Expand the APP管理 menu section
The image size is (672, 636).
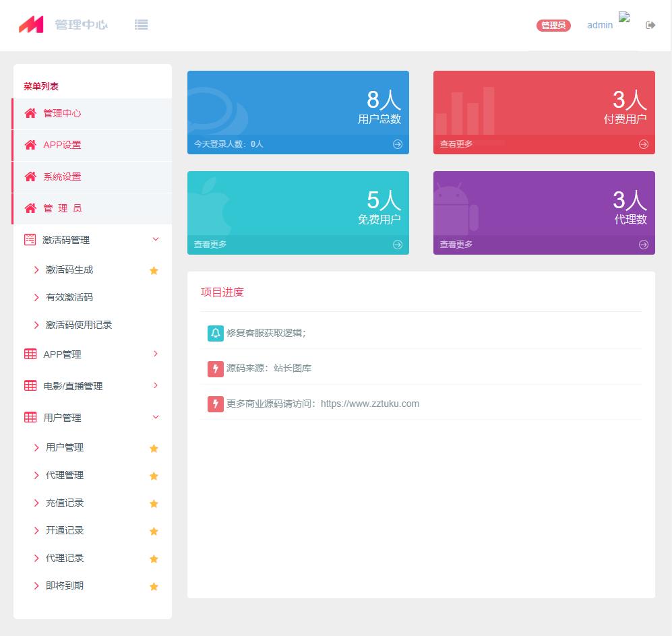(x=156, y=354)
